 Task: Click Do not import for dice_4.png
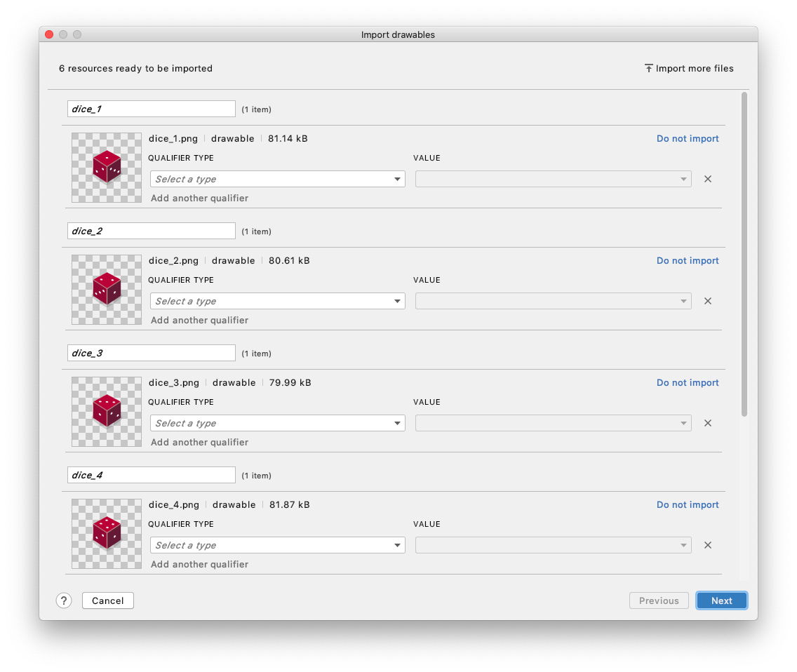(687, 505)
